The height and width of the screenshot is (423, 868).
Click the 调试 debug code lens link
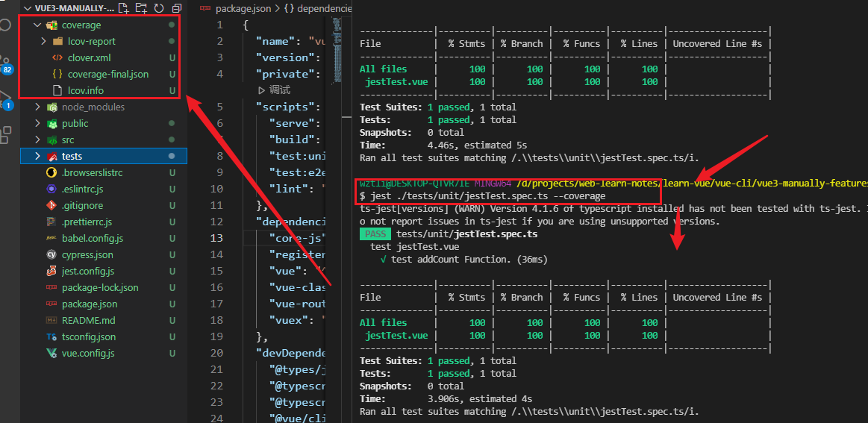click(275, 90)
